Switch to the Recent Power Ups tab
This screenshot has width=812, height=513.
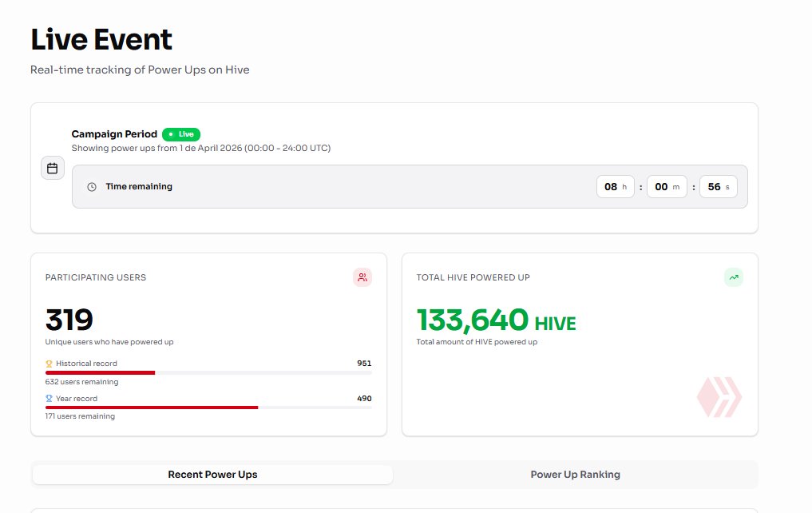click(x=212, y=475)
